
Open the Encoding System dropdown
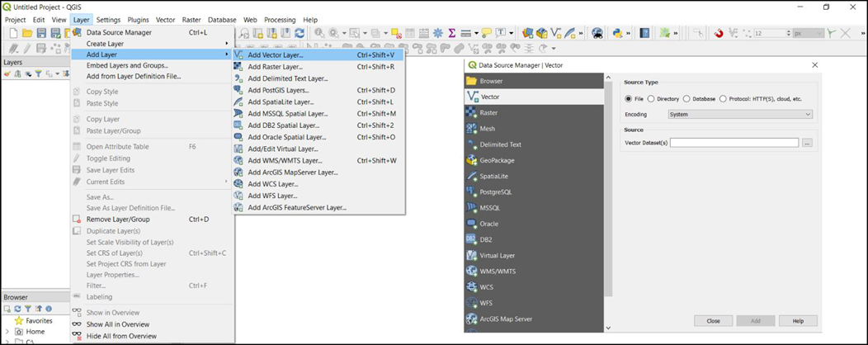pos(739,115)
